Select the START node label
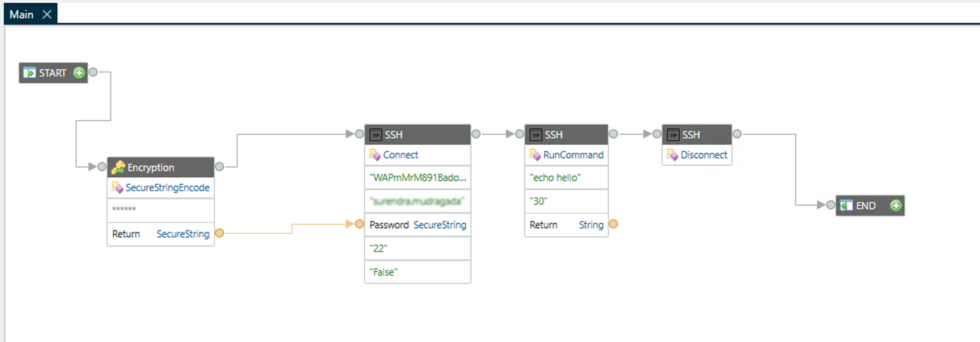Screen dimensions: 980x342 pyautogui.click(x=53, y=73)
